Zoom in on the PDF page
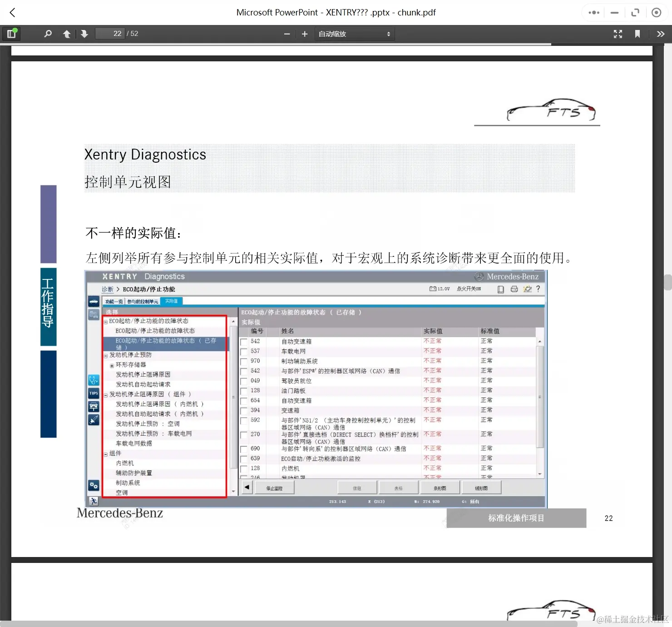 tap(305, 34)
